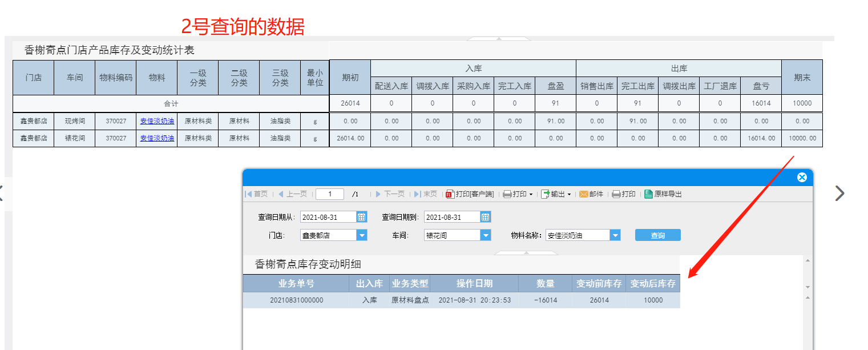Open the 打印 dropdown menu in toolbar
Screen dimensions: 868x350
pyautogui.click(x=518, y=194)
